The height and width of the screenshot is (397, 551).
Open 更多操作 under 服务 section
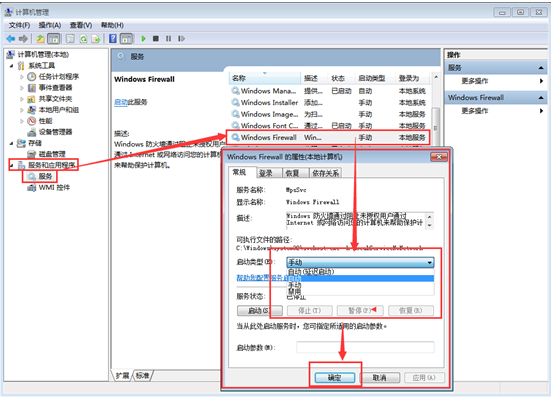point(475,81)
